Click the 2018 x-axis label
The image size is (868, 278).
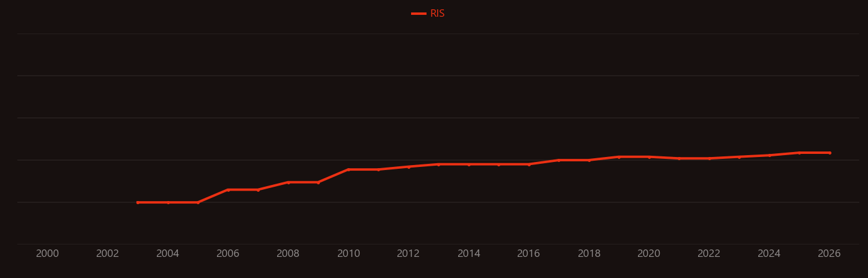click(589, 254)
